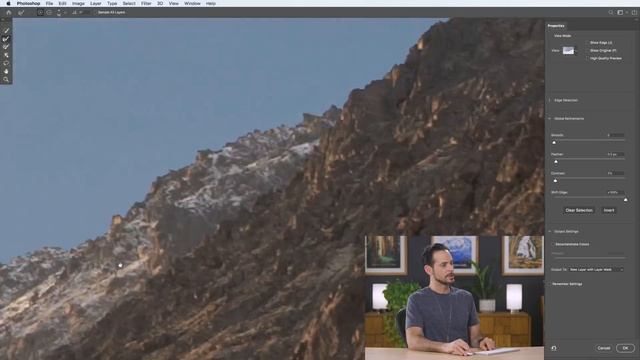Image resolution: width=640 pixels, height=360 pixels.
Task: Click the reset workspace icon in panel
Action: tap(554, 348)
